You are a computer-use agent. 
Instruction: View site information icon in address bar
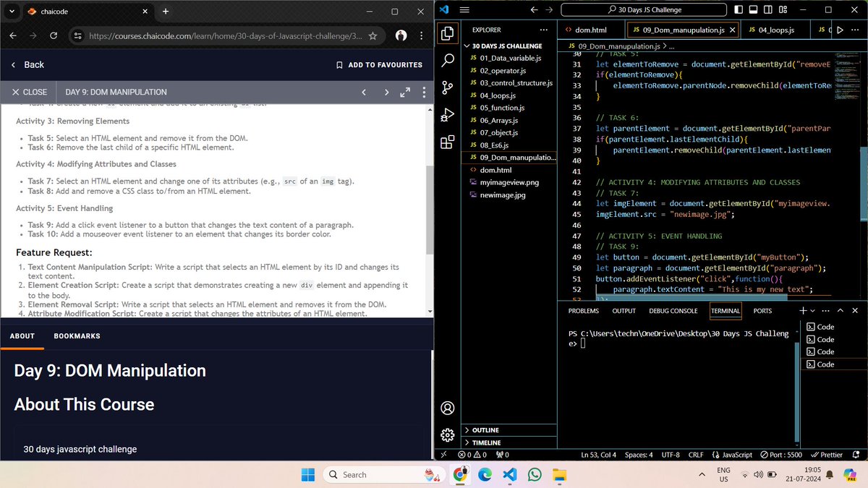[x=78, y=35]
